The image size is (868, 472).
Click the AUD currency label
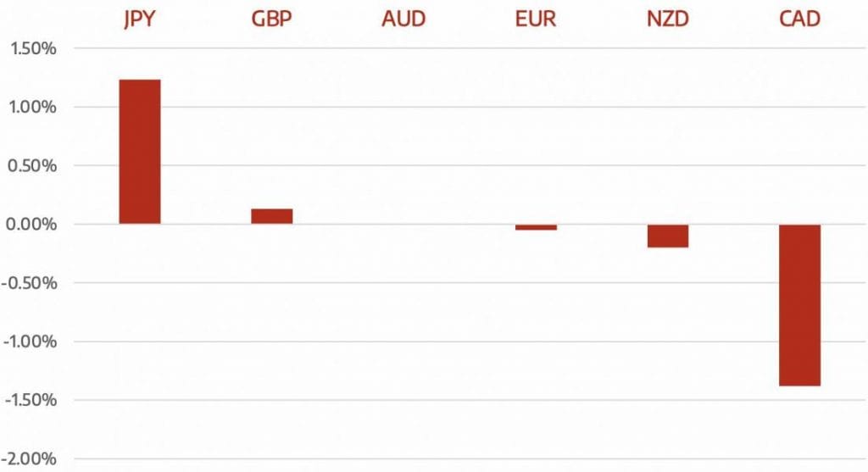point(403,19)
